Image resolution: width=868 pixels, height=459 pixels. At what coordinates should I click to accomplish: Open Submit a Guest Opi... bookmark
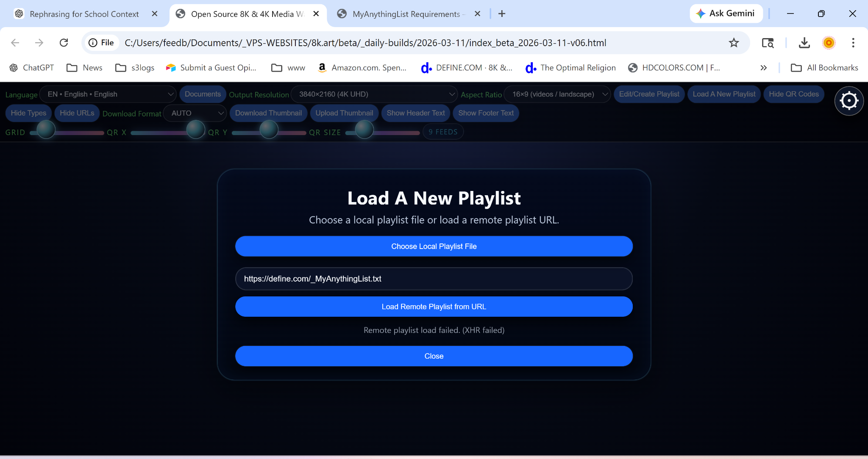pyautogui.click(x=211, y=68)
